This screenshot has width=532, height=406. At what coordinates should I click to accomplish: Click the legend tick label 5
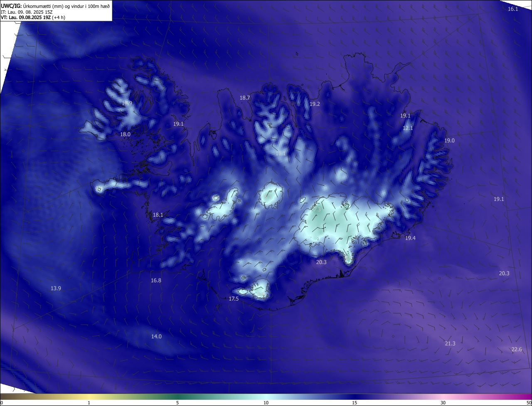[177, 403]
